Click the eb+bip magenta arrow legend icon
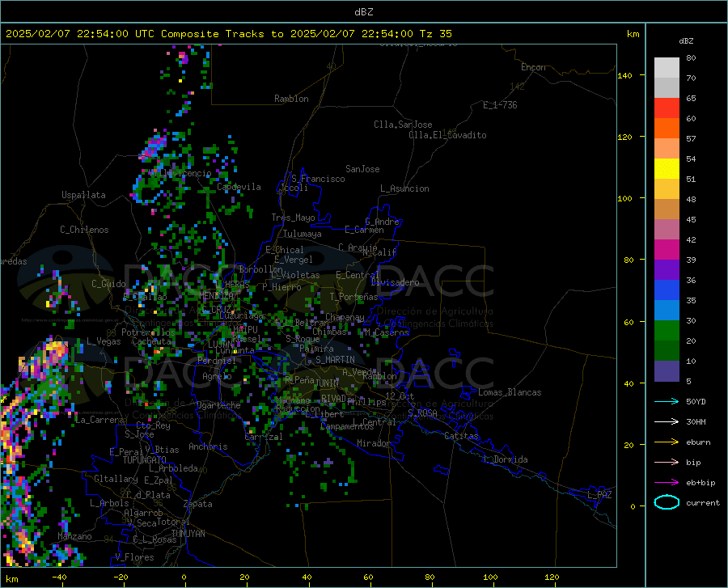The height and width of the screenshot is (588, 728). click(667, 483)
